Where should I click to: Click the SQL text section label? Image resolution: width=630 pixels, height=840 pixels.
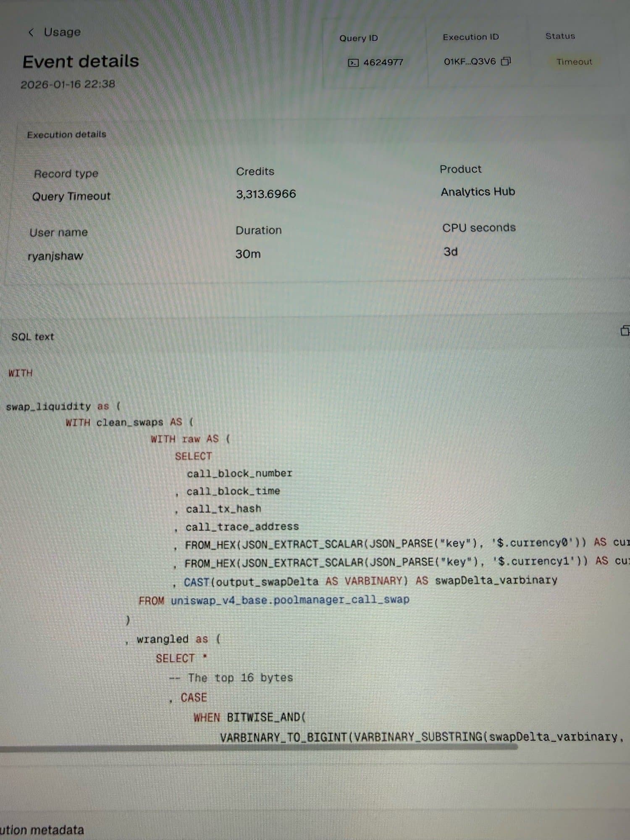33,337
